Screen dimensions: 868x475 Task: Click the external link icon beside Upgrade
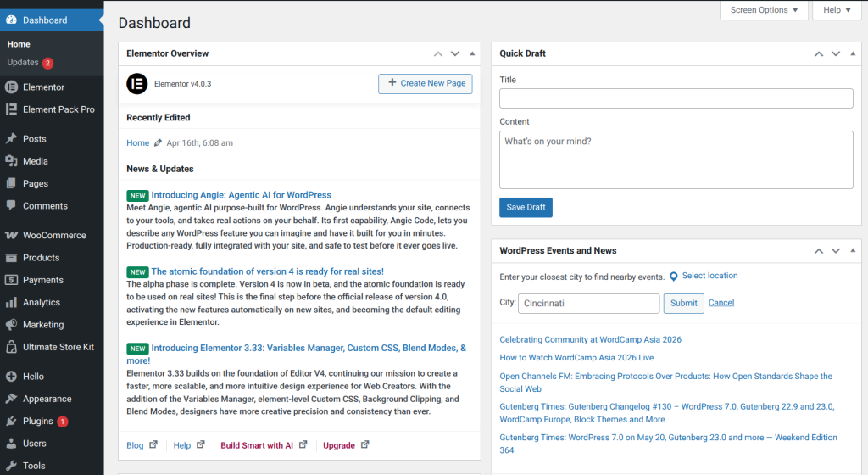coord(364,444)
